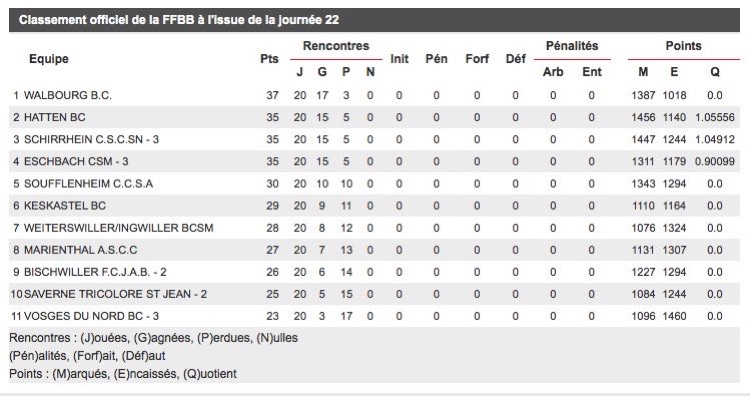The height and width of the screenshot is (396, 750).
Task: Click the WALBOURG B.C. team name
Action: click(67, 95)
